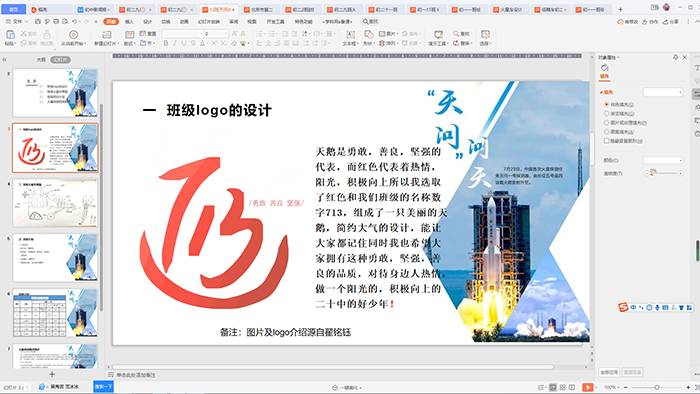The height and width of the screenshot is (394, 700).
Task: Click the undo arrow in quick access toolbar
Action: point(75,21)
